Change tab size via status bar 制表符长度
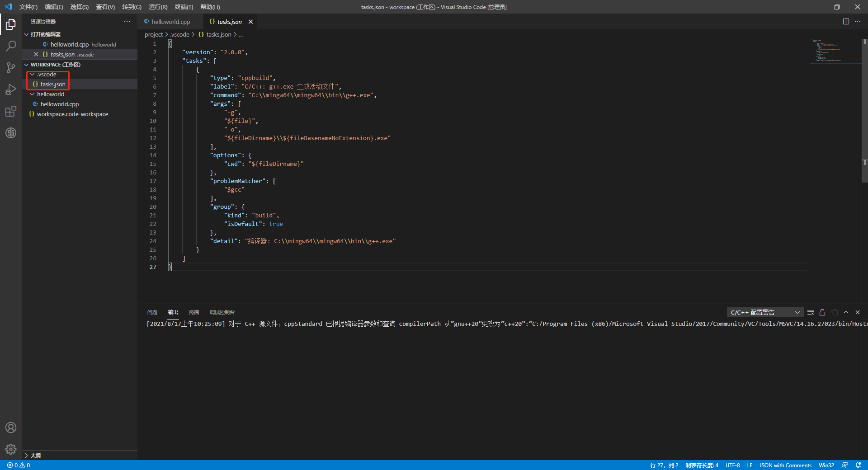 point(702,465)
